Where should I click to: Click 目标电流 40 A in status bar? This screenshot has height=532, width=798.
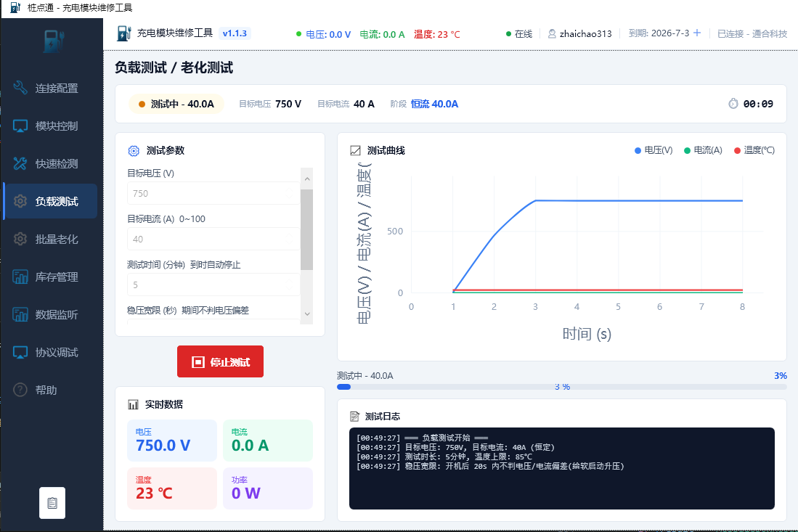(346, 104)
